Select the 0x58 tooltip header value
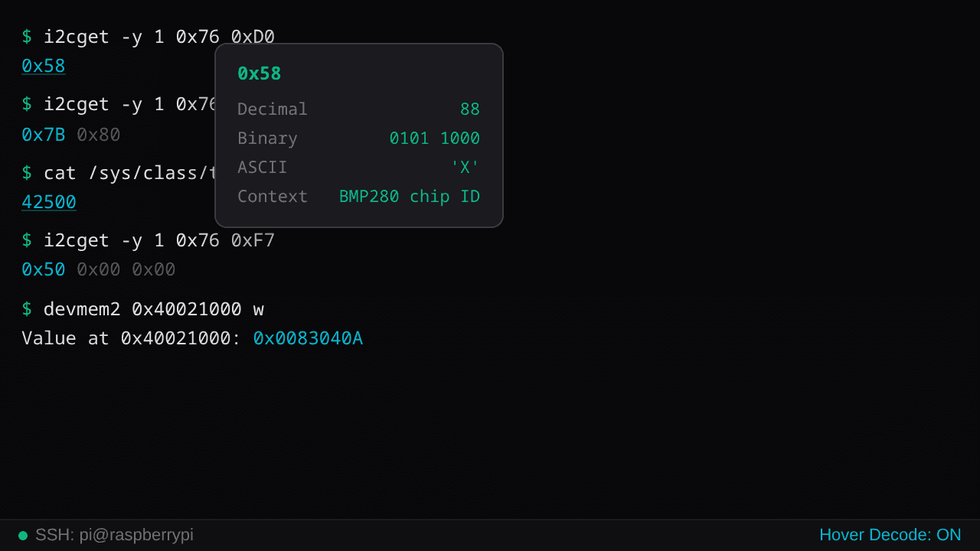 click(x=258, y=73)
